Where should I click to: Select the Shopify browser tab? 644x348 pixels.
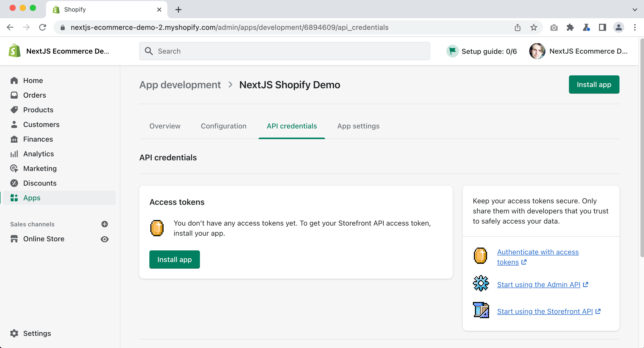[106, 10]
